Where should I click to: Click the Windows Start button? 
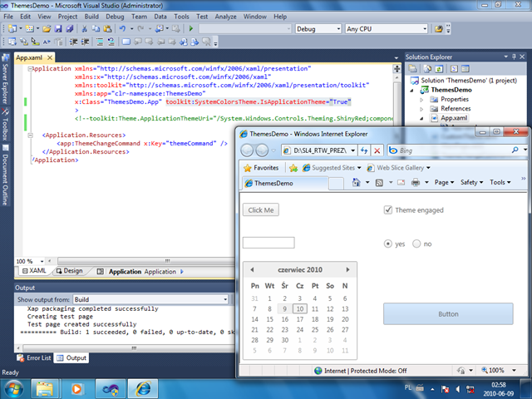tap(13, 388)
